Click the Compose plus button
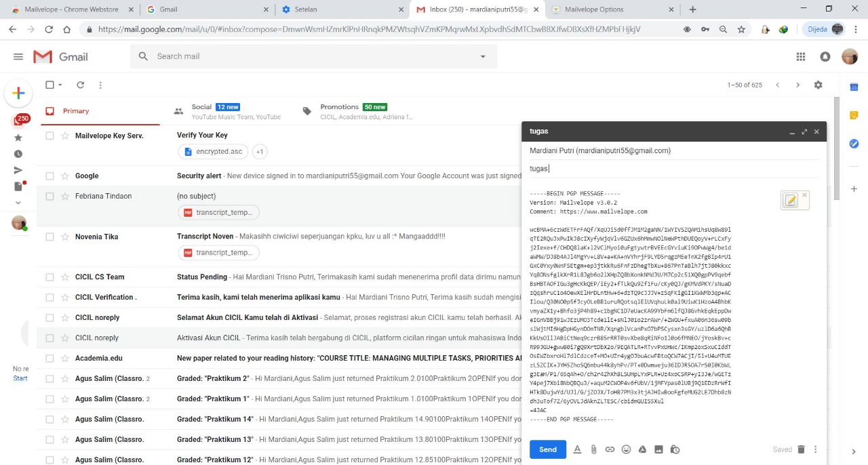The width and height of the screenshot is (868, 465). click(x=18, y=94)
